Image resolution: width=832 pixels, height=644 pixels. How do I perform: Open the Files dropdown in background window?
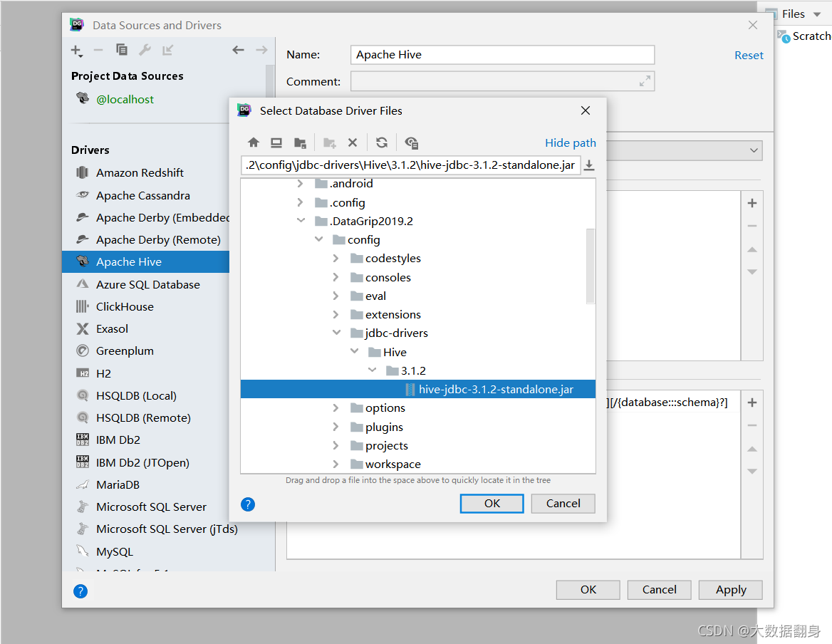pos(817,14)
